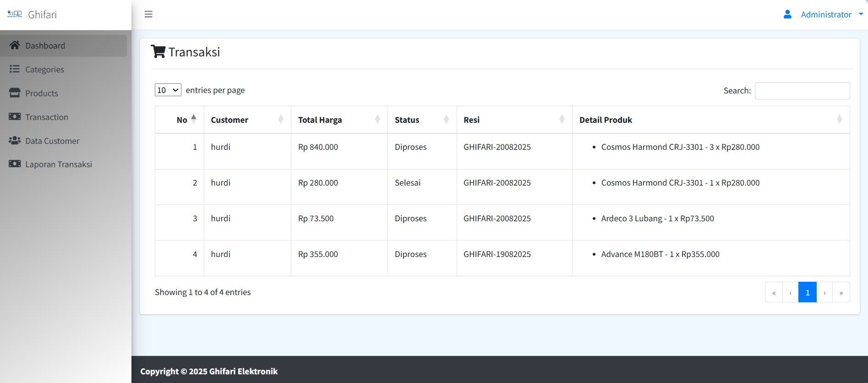
Task: Click in the Search input field
Action: tap(802, 91)
